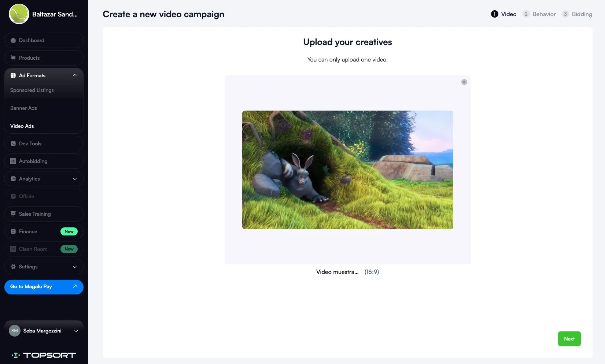Open the Offsite menu item
Image resolution: width=605 pixels, height=364 pixels.
[x=44, y=196]
